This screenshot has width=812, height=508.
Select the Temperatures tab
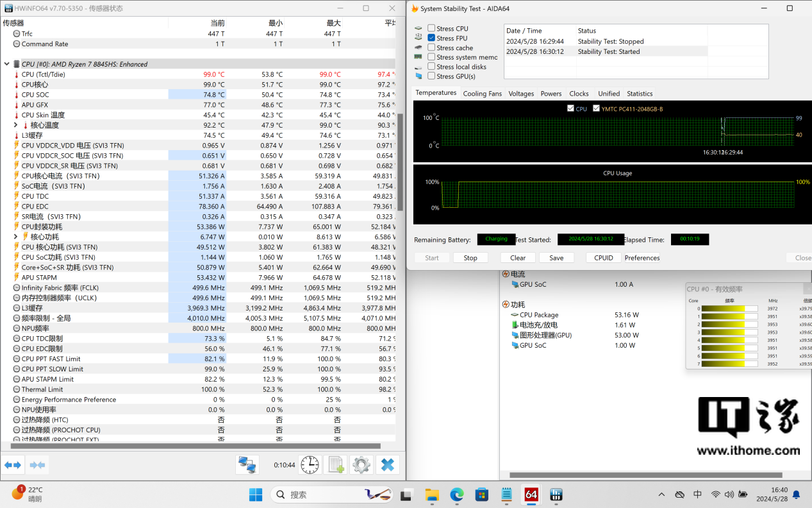pyautogui.click(x=436, y=93)
